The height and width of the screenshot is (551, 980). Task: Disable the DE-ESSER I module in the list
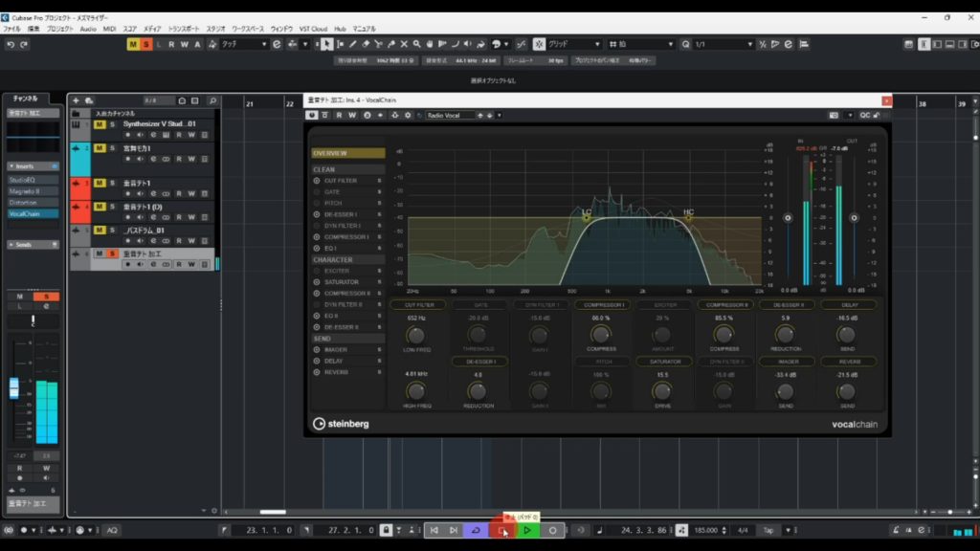tap(317, 214)
